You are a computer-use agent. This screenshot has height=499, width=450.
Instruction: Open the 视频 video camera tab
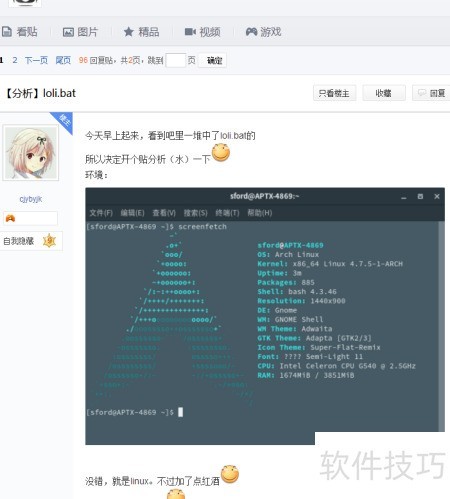tap(202, 32)
